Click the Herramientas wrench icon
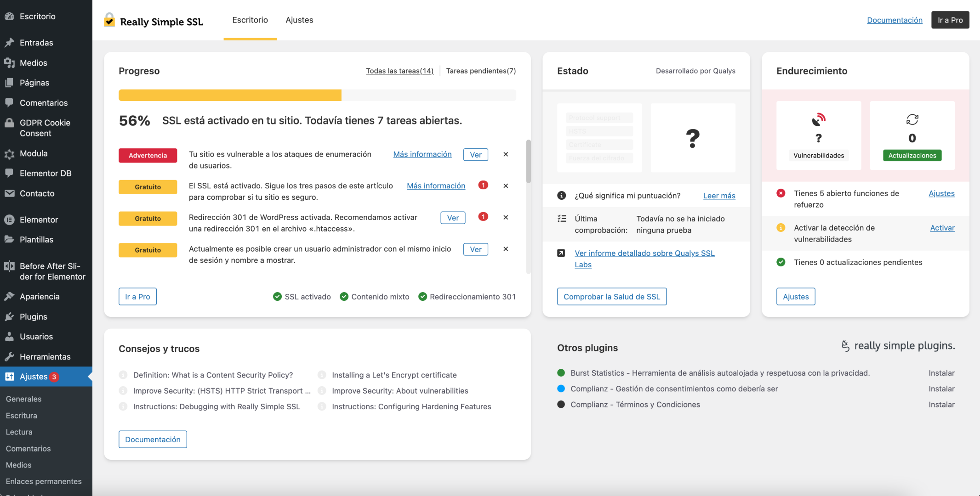 9,356
